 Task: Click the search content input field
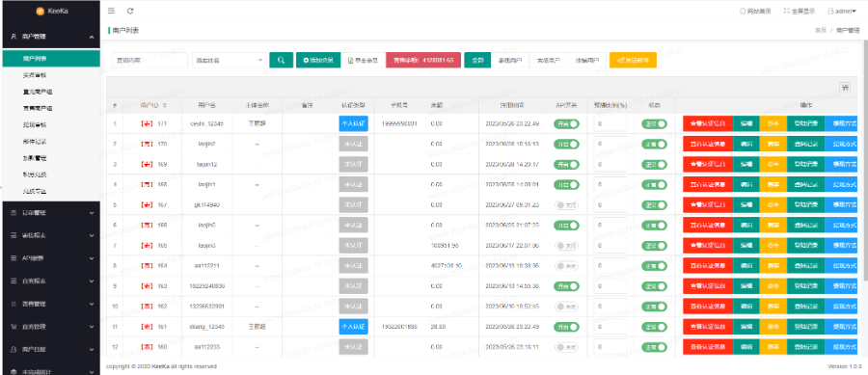(x=150, y=60)
